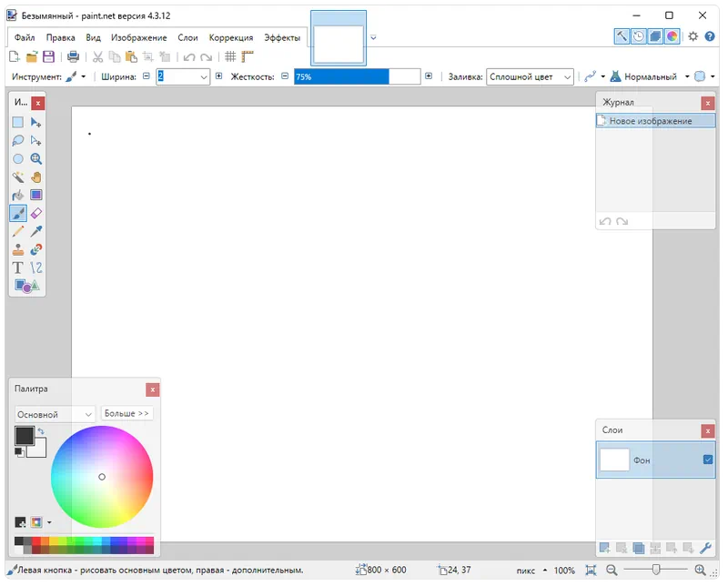Open the Нормальный blend mode dropdown

click(x=687, y=76)
